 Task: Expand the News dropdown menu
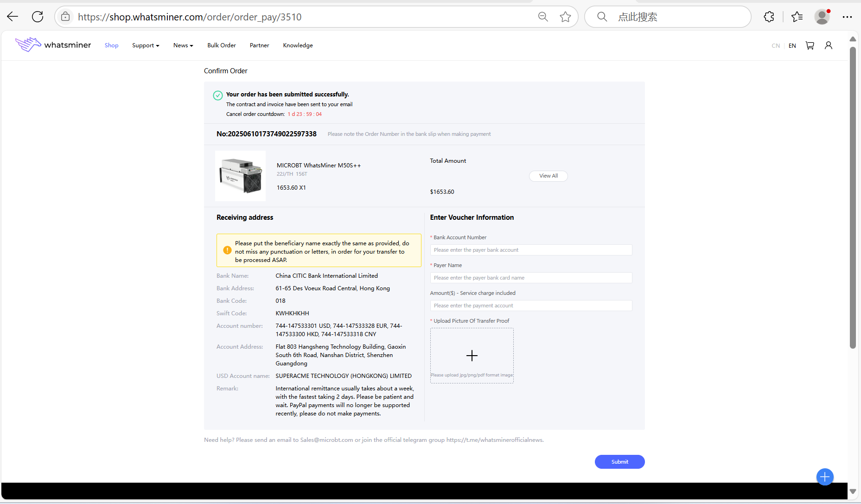coord(183,45)
